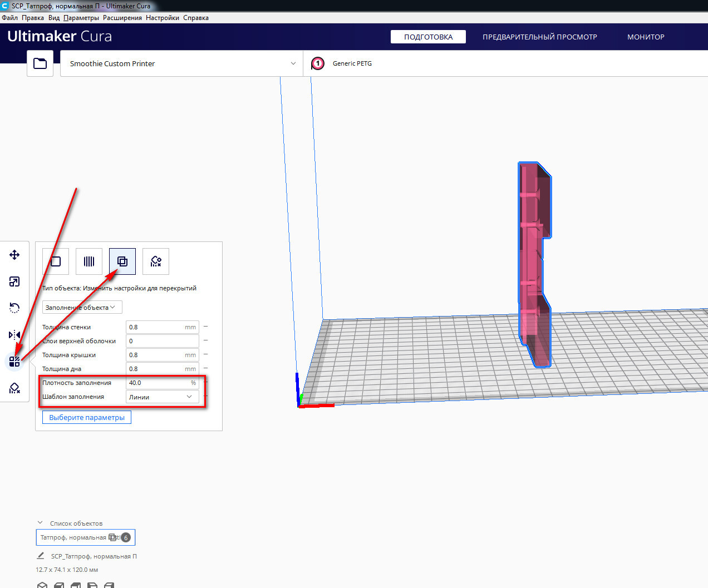Switch to ПРЕДВАРИТЕЛЬНЫЙ ПРОСМОТР stage
This screenshot has height=588, width=708.
pyautogui.click(x=540, y=37)
